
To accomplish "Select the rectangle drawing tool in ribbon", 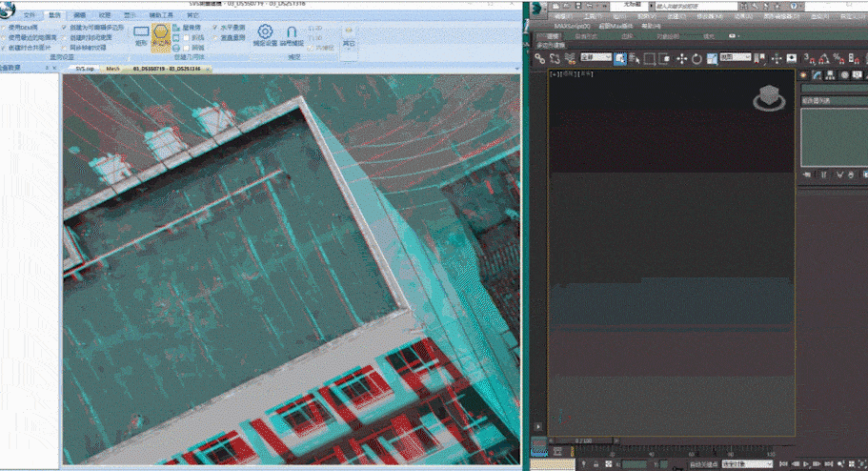I will [141, 36].
